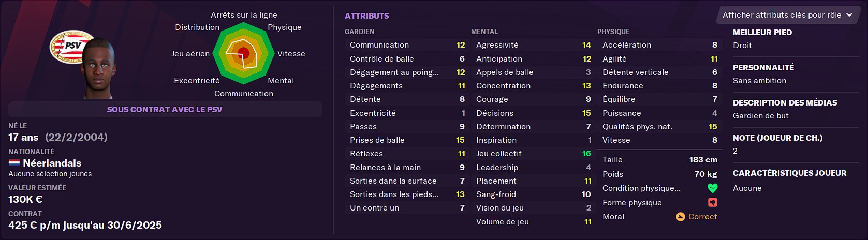Select the Jeu collectif attribute row

click(x=533, y=154)
